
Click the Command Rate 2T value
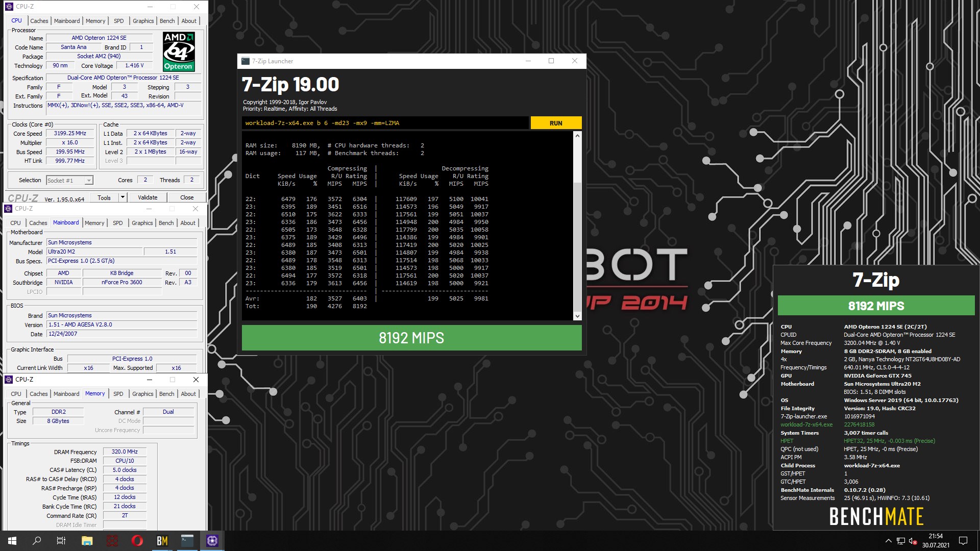125,515
